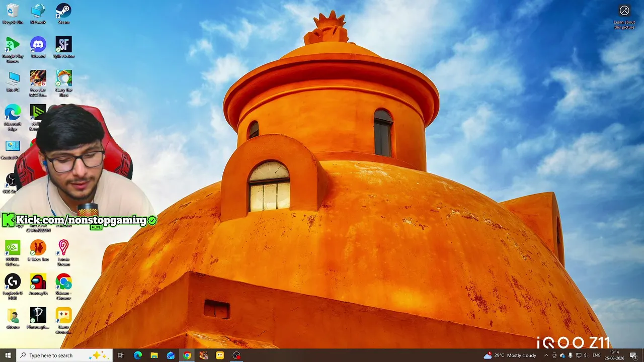This screenshot has width=644, height=362.
Task: Open the volume control
Action: pyautogui.click(x=586, y=355)
